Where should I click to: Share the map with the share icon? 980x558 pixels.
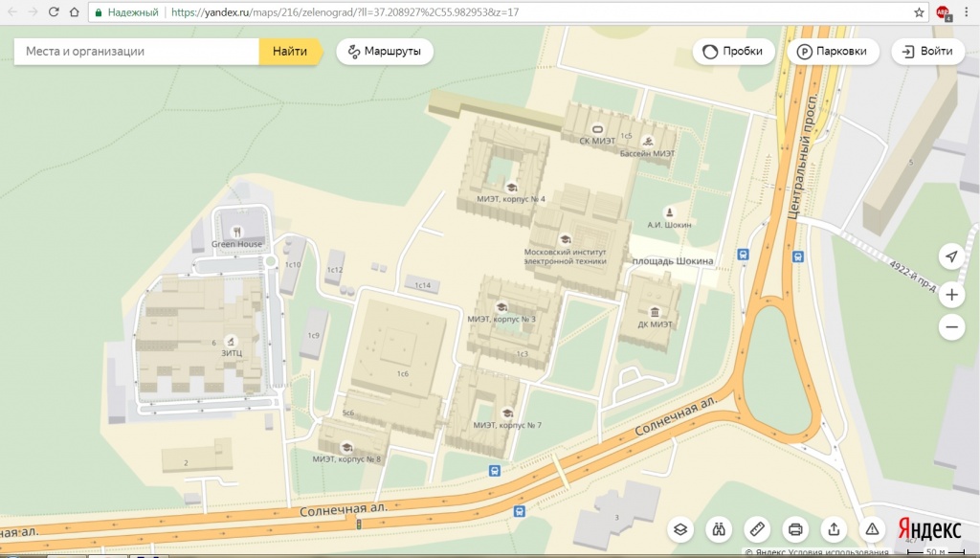[834, 529]
